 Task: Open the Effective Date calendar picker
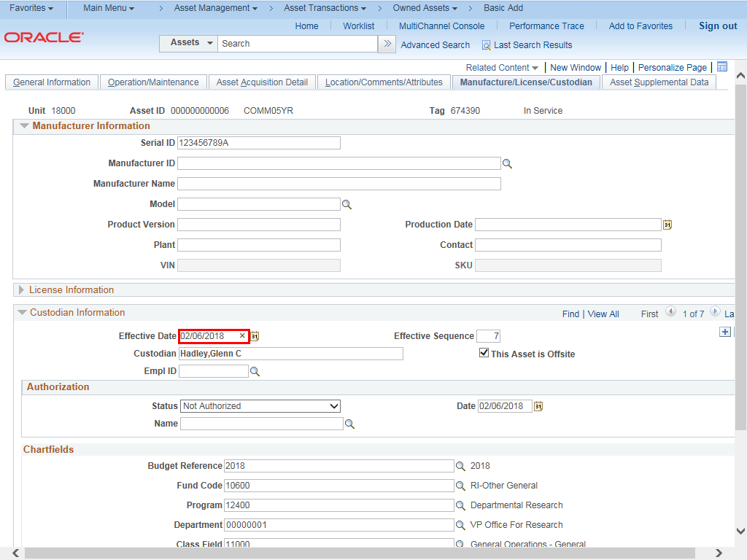255,336
